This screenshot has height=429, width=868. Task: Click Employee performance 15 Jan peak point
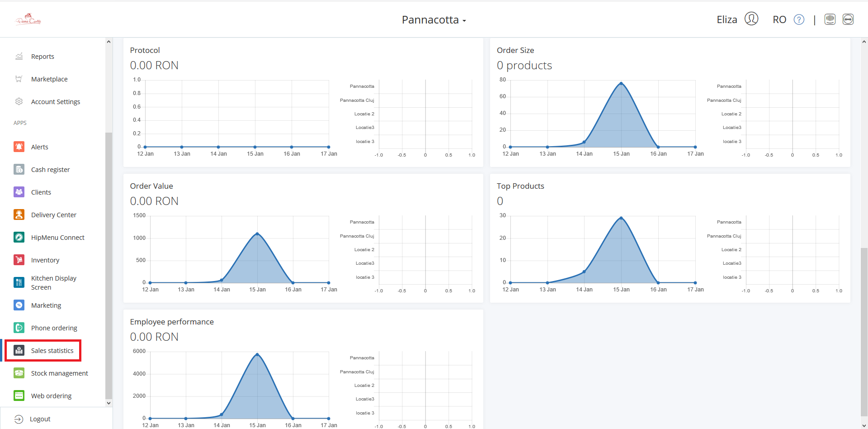[x=257, y=354]
